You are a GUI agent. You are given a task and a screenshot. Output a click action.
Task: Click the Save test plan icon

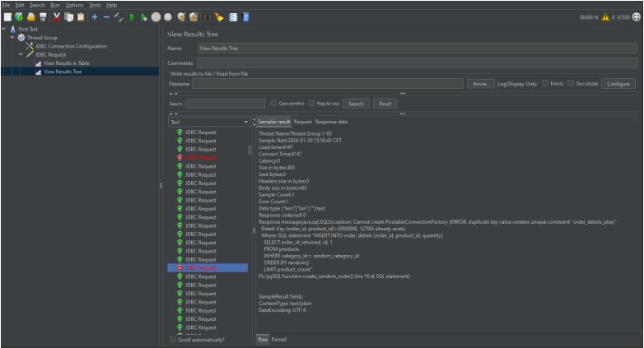43,17
